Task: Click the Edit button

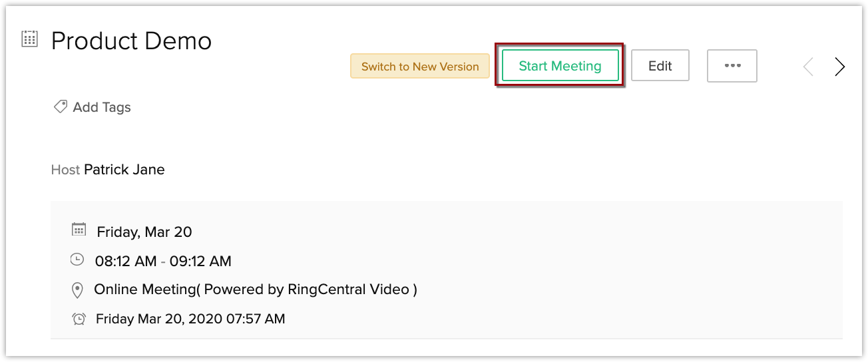Action: [x=660, y=66]
